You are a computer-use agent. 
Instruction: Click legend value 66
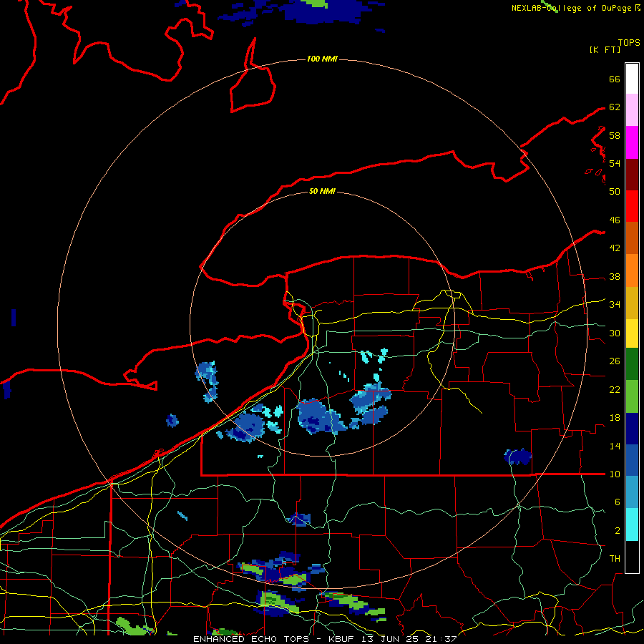pos(615,79)
